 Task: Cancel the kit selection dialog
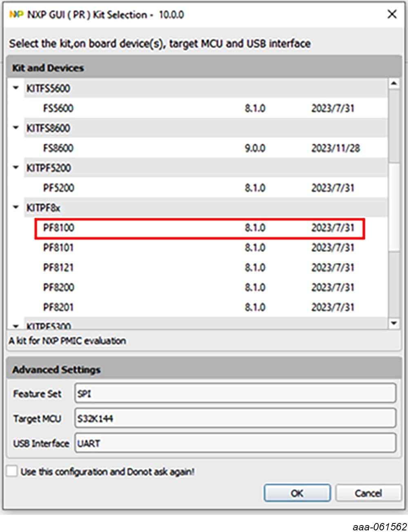pyautogui.click(x=368, y=493)
